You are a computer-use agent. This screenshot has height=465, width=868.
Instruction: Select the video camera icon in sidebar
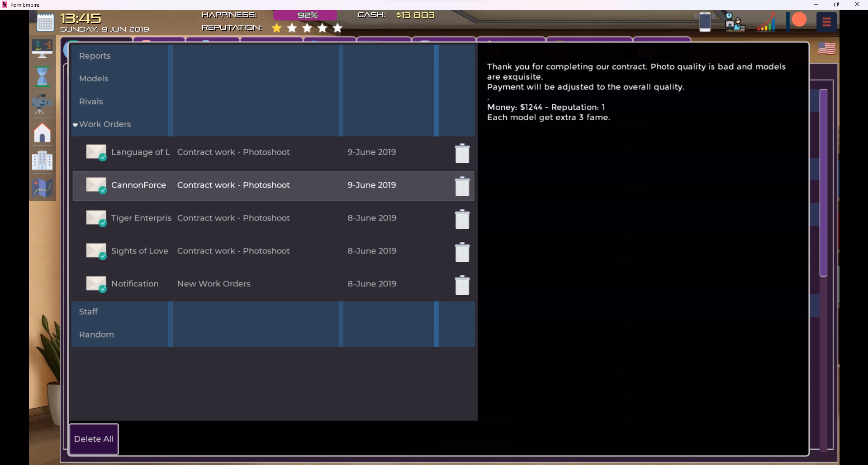pos(42,104)
